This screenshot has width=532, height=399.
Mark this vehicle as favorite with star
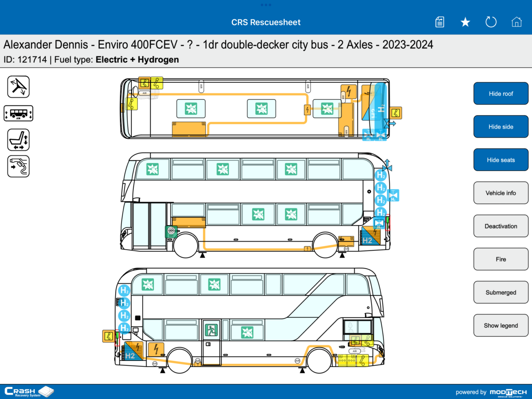point(465,22)
